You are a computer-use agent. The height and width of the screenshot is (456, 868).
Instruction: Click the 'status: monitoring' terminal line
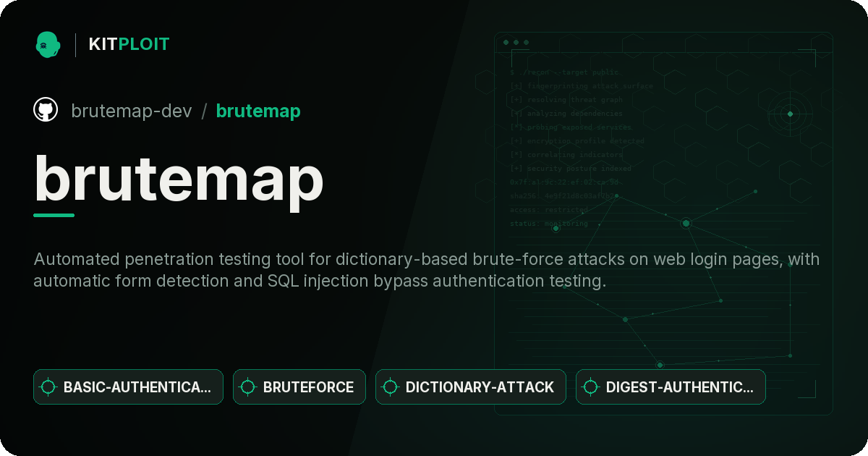[x=548, y=224]
